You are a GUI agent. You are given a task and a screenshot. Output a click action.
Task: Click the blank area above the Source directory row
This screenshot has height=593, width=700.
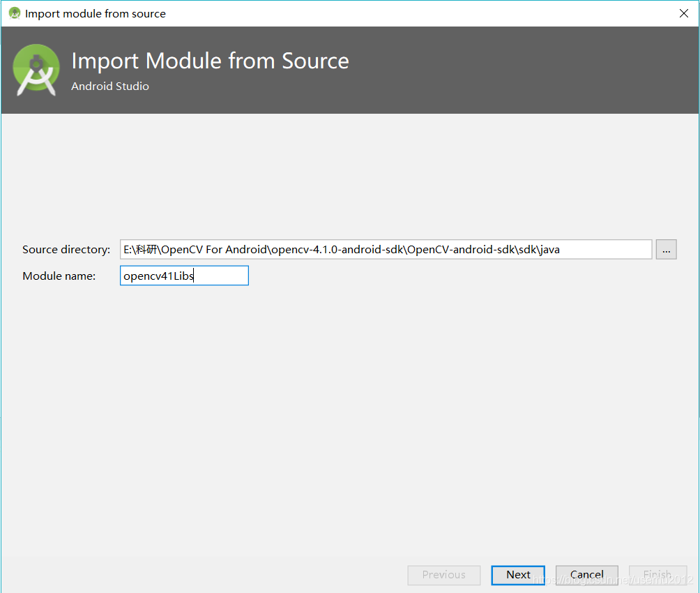pos(349,174)
